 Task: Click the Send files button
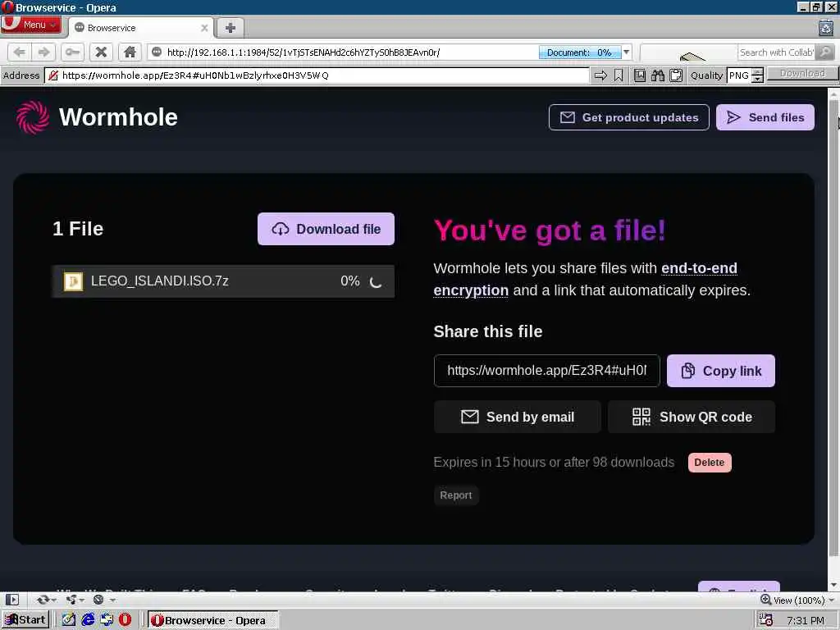pos(765,117)
